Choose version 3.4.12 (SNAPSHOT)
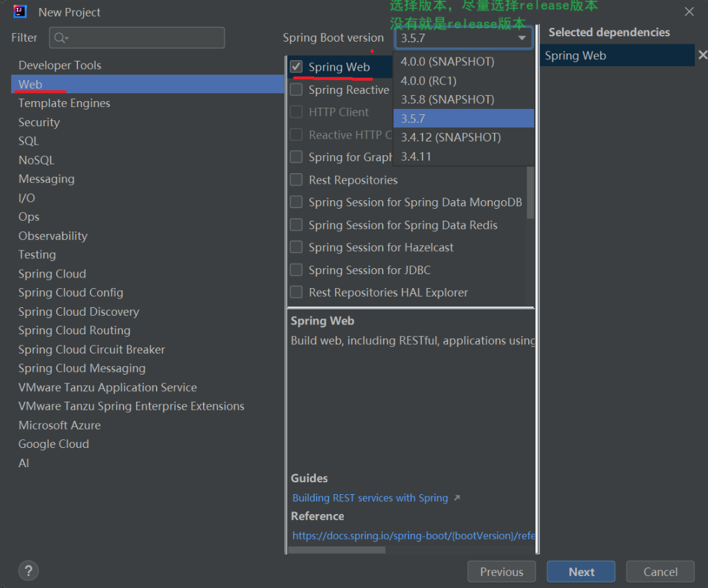Viewport: 708px width, 588px height. [x=463, y=137]
